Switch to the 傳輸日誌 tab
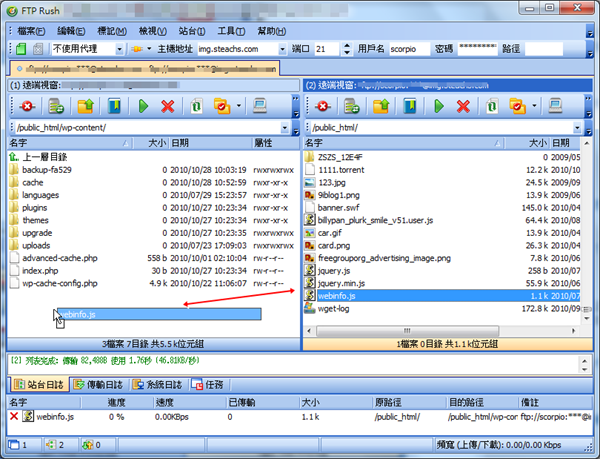This screenshot has height=459, width=600. coord(98,385)
